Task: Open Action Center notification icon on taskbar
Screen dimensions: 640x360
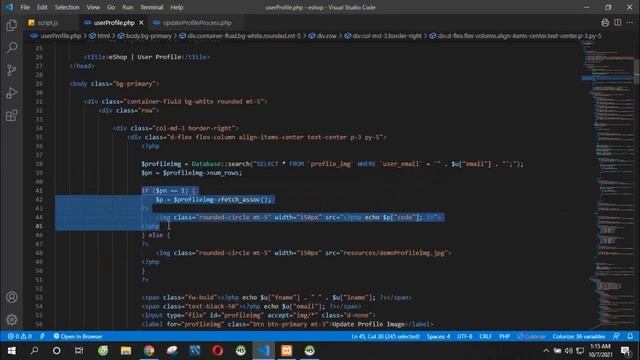Action: pos(625,351)
